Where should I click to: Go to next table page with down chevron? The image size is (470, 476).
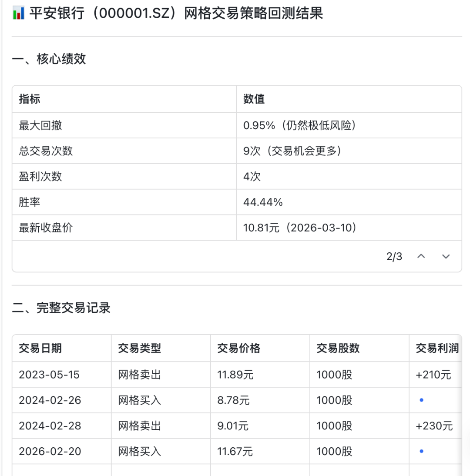(446, 257)
